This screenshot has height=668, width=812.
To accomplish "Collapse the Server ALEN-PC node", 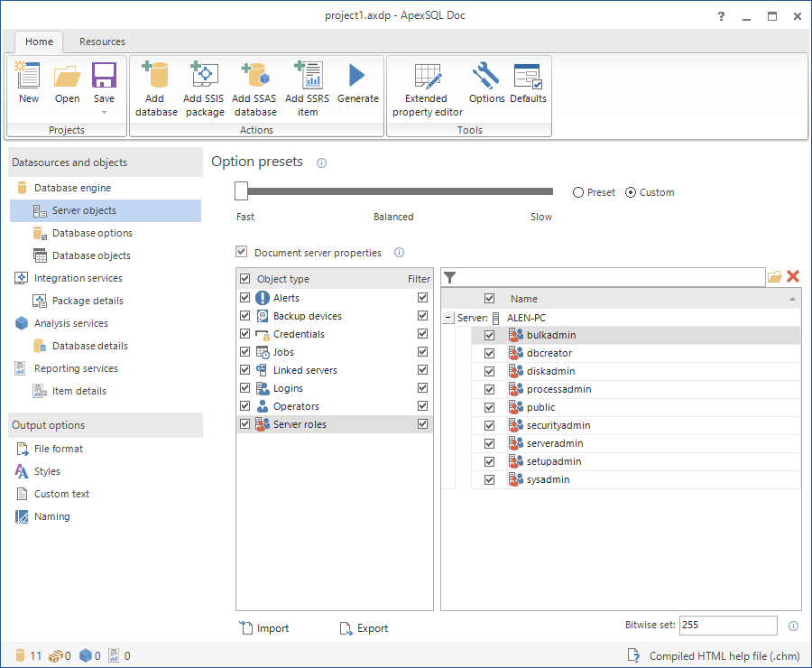I will [x=448, y=318].
